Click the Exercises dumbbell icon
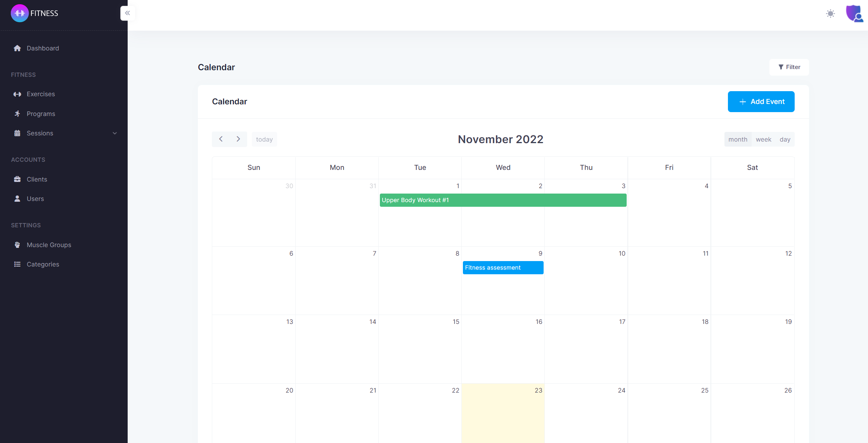Image resolution: width=868 pixels, height=443 pixels. point(17,94)
